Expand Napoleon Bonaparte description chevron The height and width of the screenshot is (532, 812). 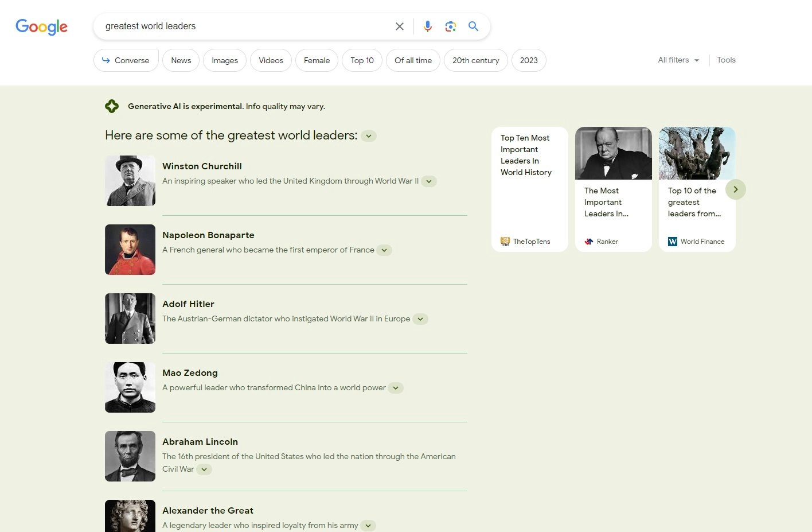384,250
